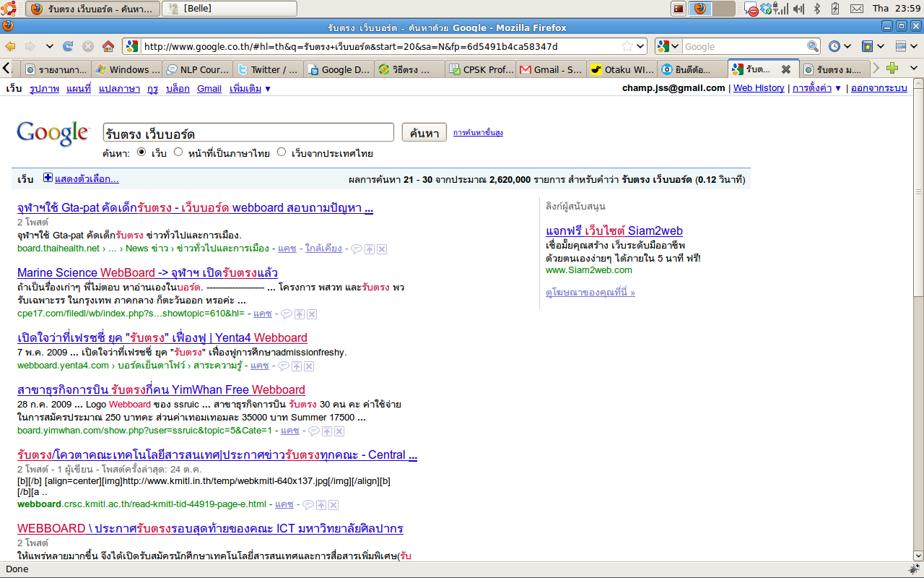Open the Dropbox tray icon
This screenshot has height=578, width=924.
pos(766,9)
